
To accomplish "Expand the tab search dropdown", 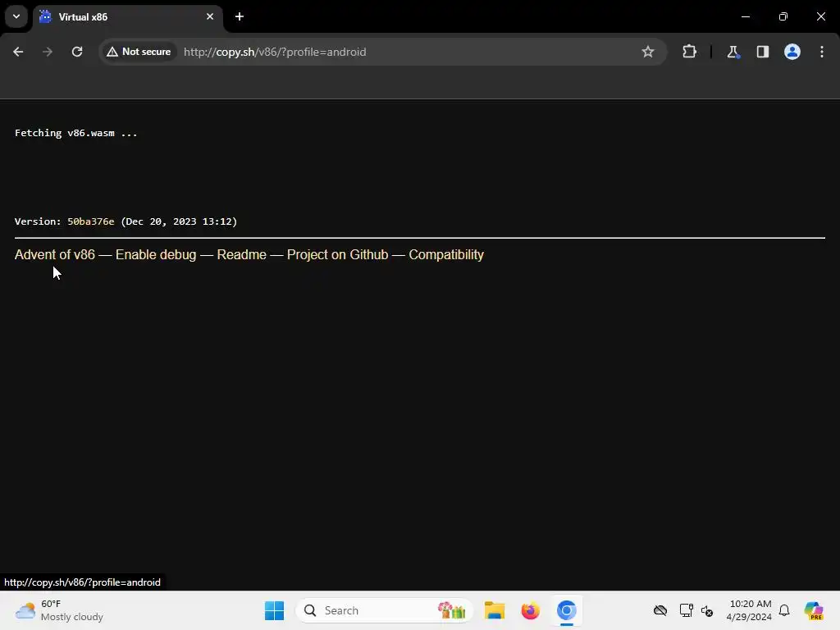I will (x=16, y=16).
